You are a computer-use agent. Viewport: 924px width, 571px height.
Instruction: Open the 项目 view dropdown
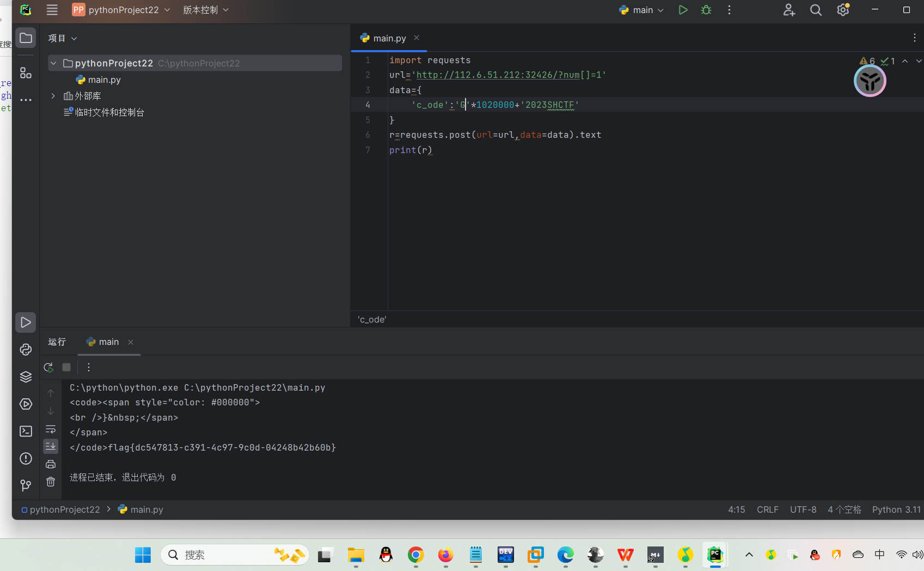tap(63, 38)
